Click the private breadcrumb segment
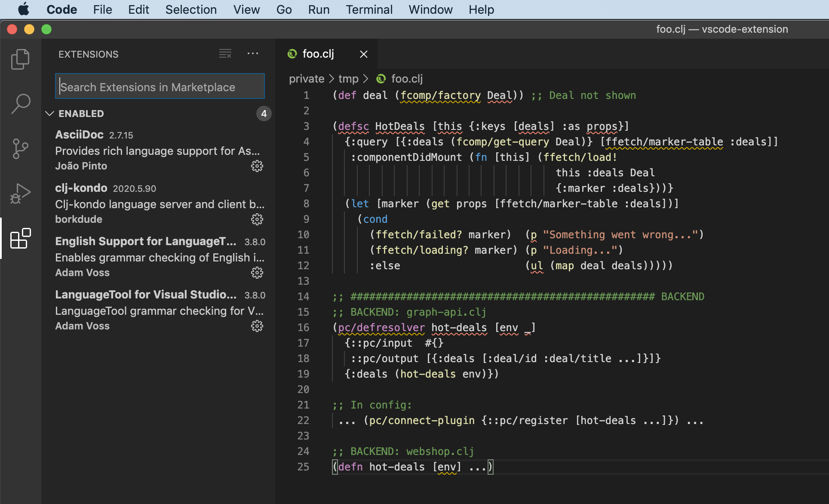Screen dimensions: 829x504 click(307, 79)
